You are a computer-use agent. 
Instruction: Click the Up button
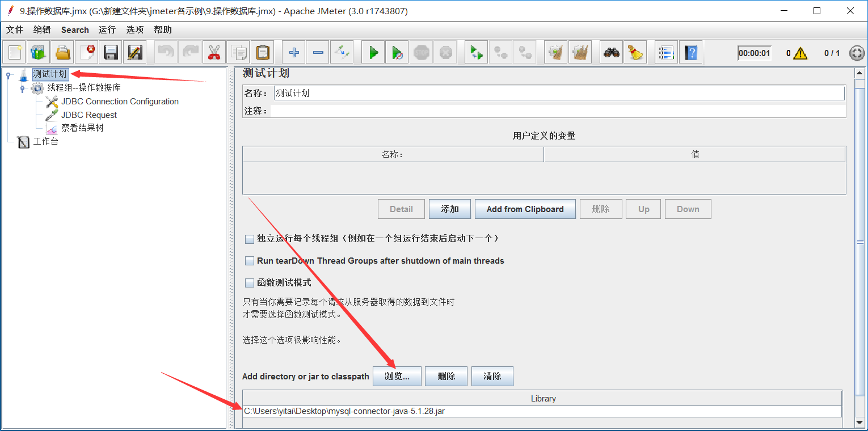click(643, 209)
